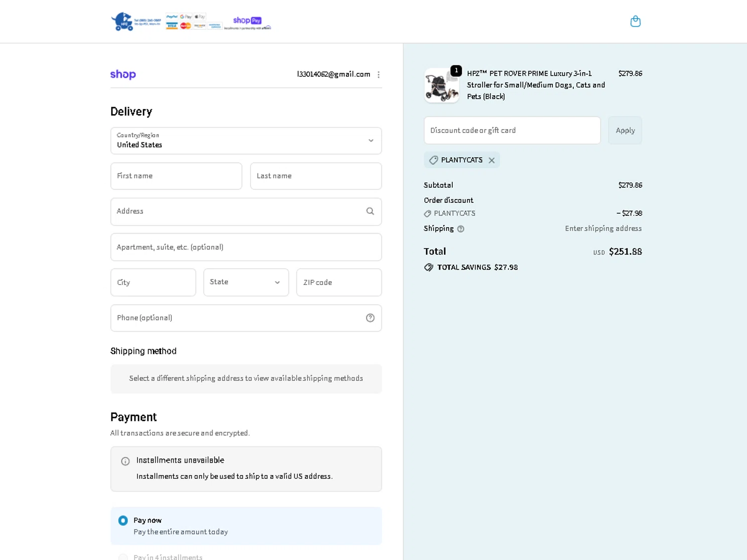
Task: Focus the First name field
Action: 176,176
